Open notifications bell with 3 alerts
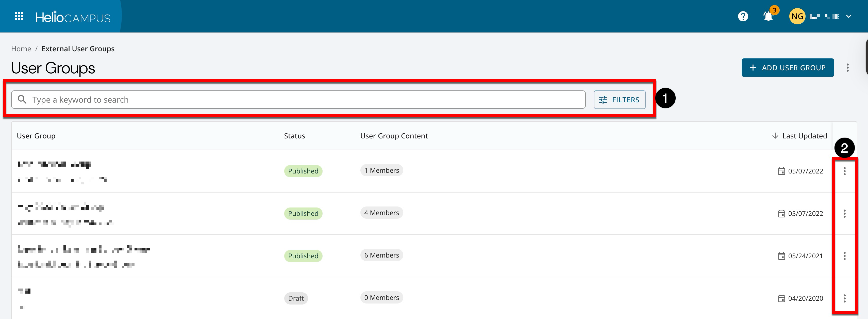The image size is (868, 319). (768, 16)
